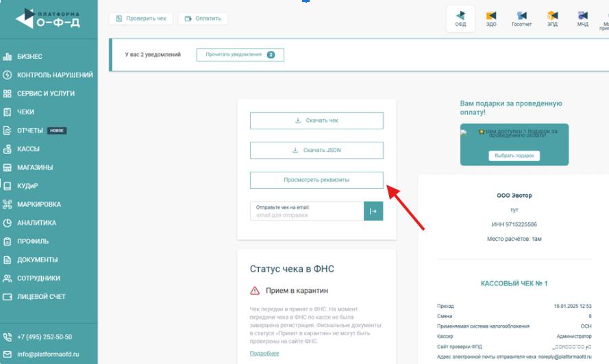609x364 pixels.
Task: Click the +7 (495) 252-50-50 phone number
Action: coord(45,337)
